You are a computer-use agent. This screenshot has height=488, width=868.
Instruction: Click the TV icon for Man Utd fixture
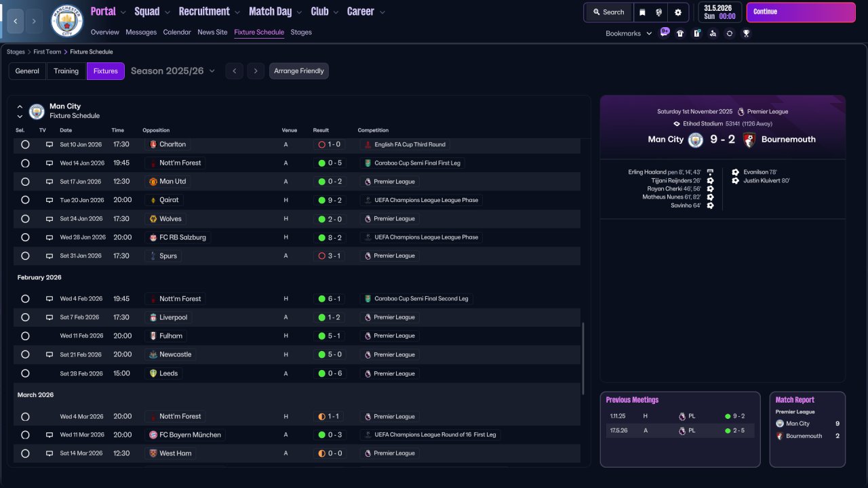(x=49, y=182)
